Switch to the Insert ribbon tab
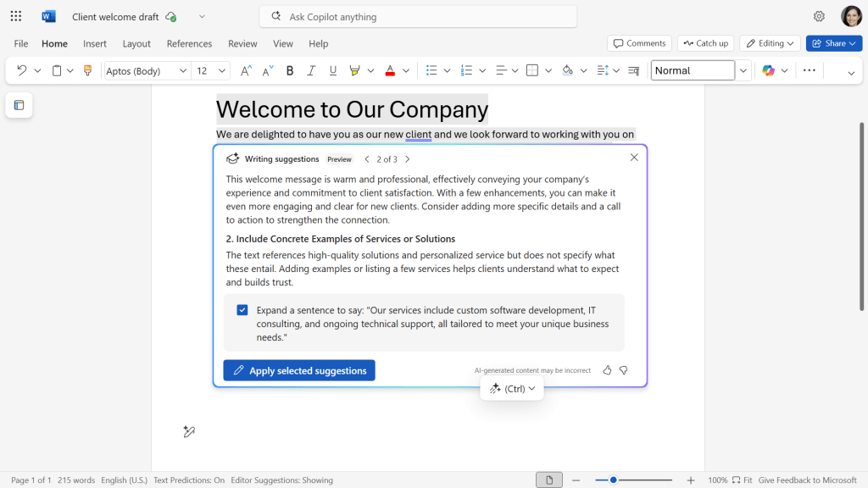Image resolution: width=868 pixels, height=488 pixels. (x=94, y=43)
